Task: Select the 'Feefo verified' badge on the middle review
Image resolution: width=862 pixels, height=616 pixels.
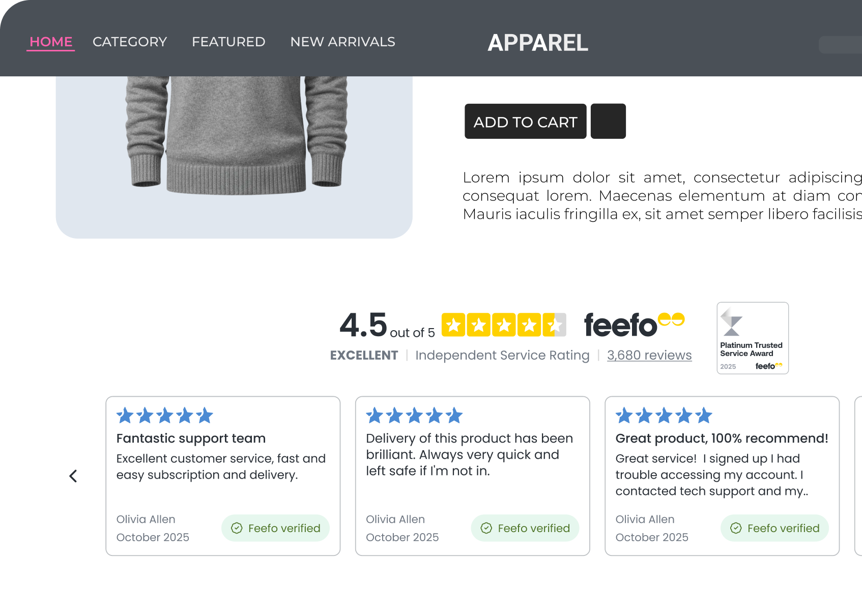Action: pos(525,528)
